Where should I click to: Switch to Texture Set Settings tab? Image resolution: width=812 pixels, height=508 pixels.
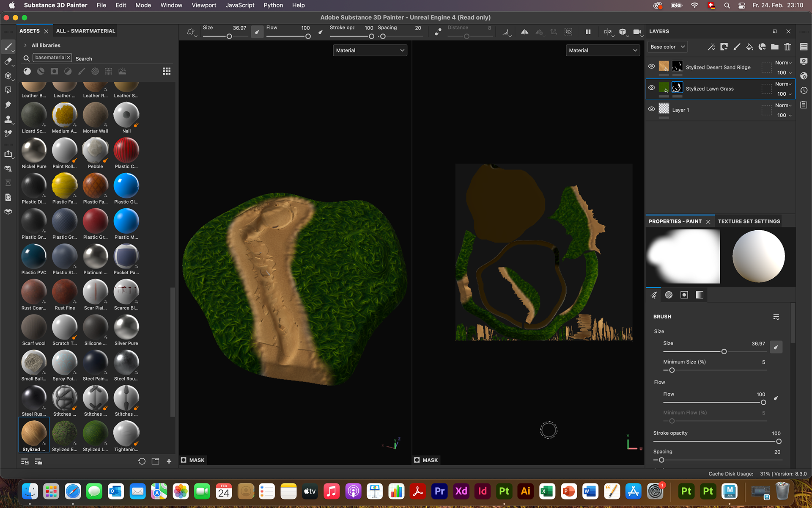pos(749,221)
